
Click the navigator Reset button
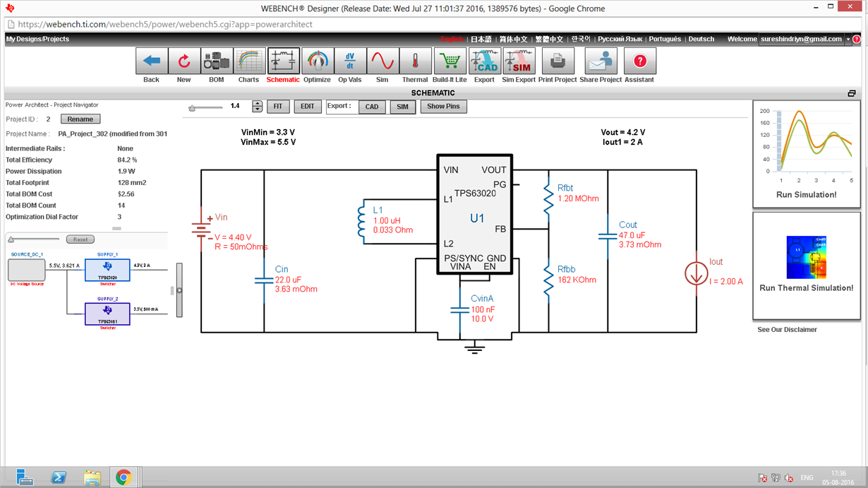click(80, 239)
